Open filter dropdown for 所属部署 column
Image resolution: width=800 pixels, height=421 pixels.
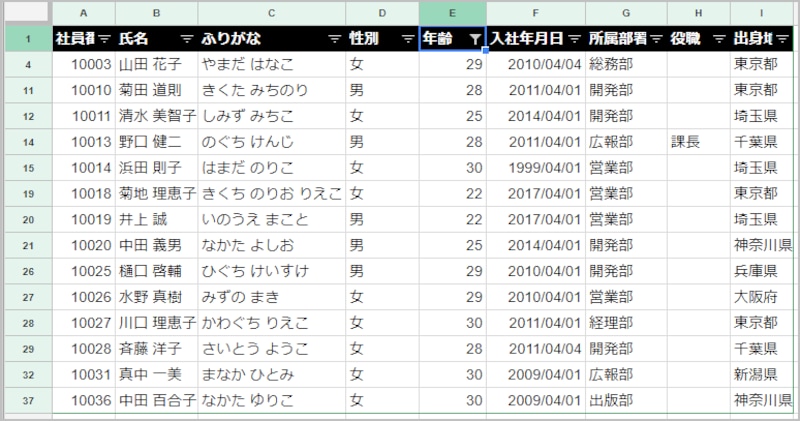[657, 39]
